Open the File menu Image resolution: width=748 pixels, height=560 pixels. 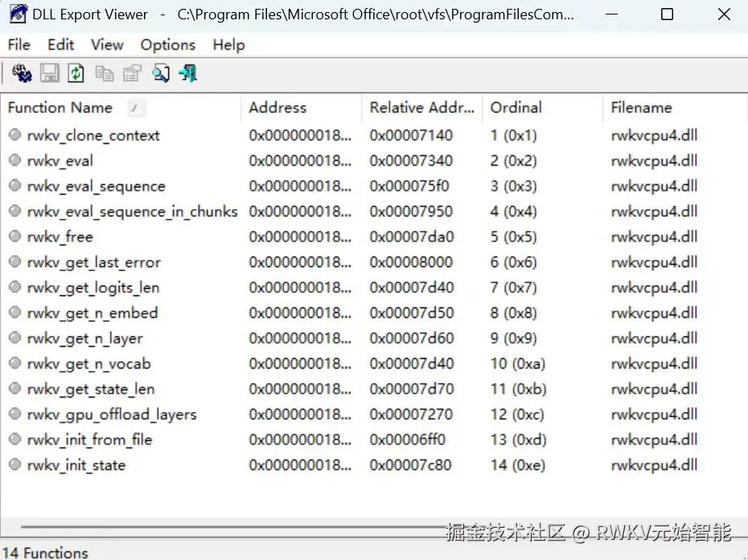coord(18,45)
